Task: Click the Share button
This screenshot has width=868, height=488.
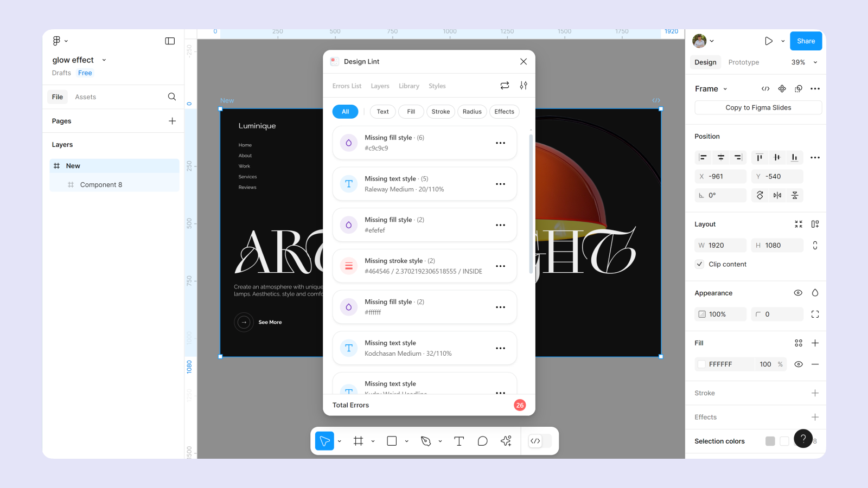Action: (806, 41)
